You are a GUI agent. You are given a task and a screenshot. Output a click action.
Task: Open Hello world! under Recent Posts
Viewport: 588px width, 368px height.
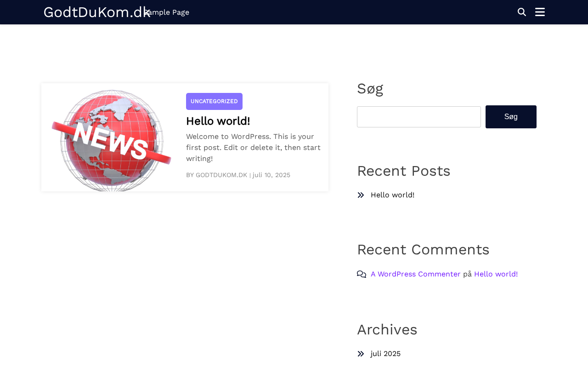point(392,195)
